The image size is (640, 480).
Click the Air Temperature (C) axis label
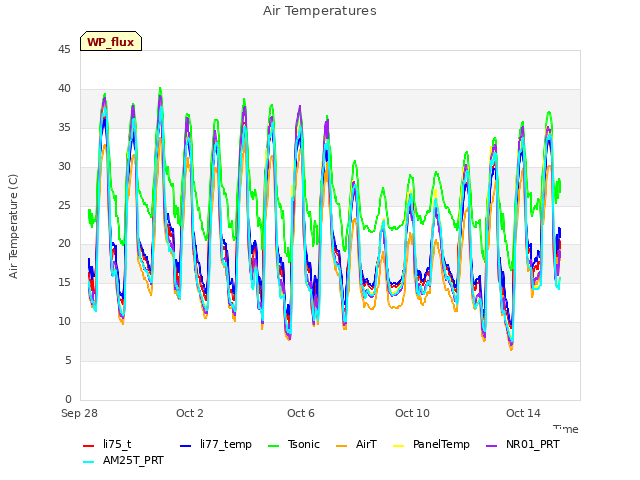[x=13, y=227]
